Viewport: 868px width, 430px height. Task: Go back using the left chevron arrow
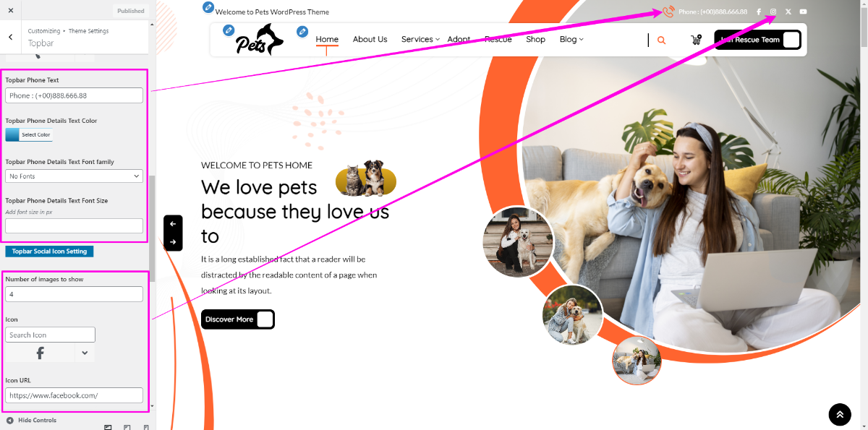click(10, 37)
